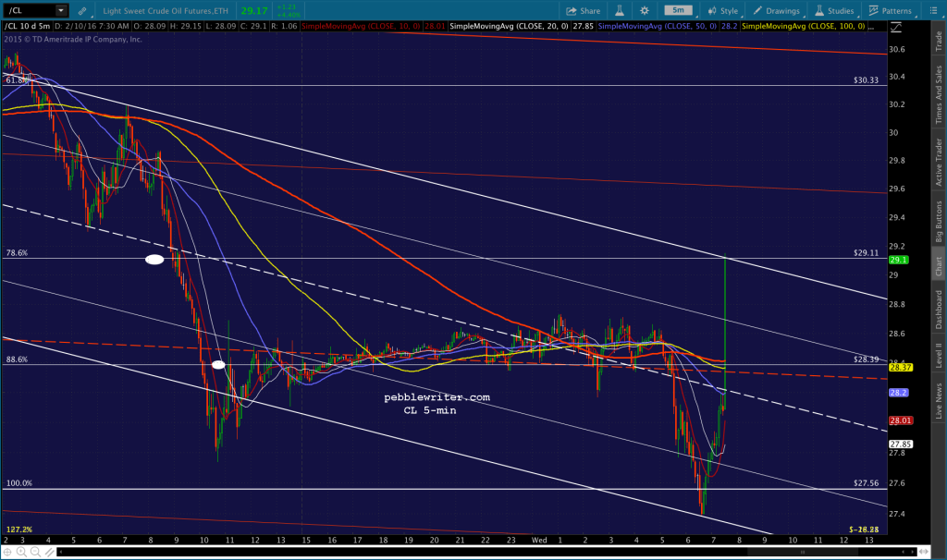This screenshot has width=947, height=560.
Task: Click the $30.33 Fibonacci price label
Action: [866, 79]
